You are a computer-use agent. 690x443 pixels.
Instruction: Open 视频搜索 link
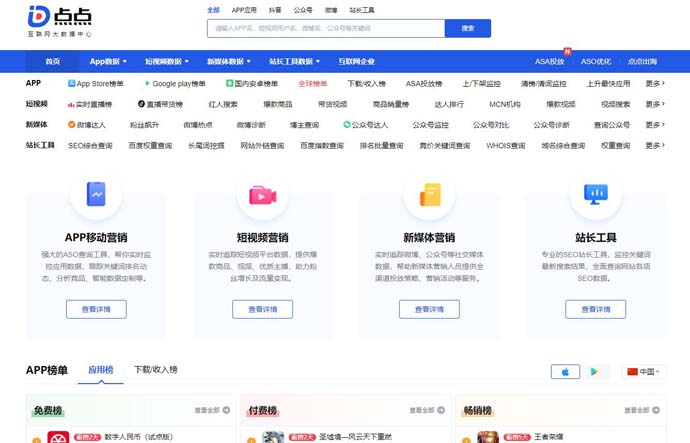click(616, 104)
